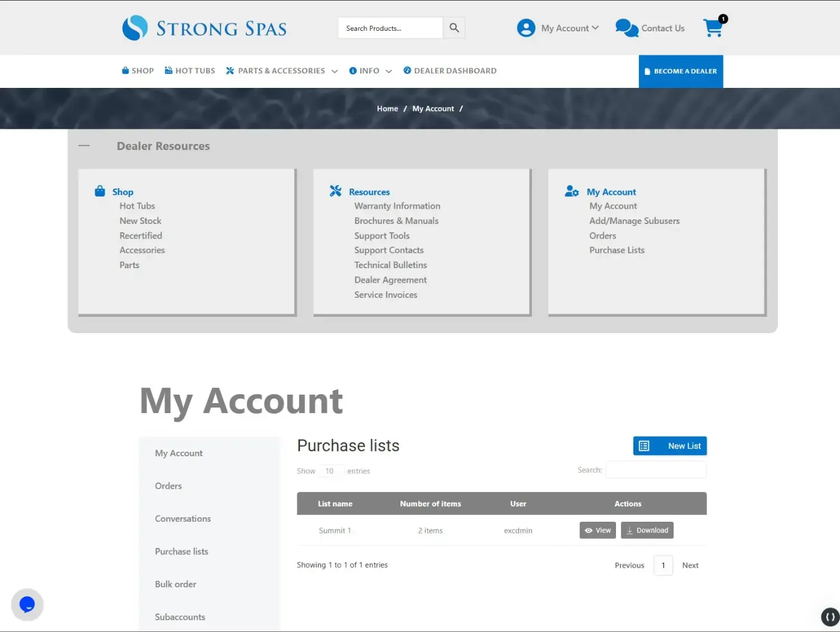The image size is (840, 632).
Task: Open Technical Bulletins link
Action: [391, 265]
